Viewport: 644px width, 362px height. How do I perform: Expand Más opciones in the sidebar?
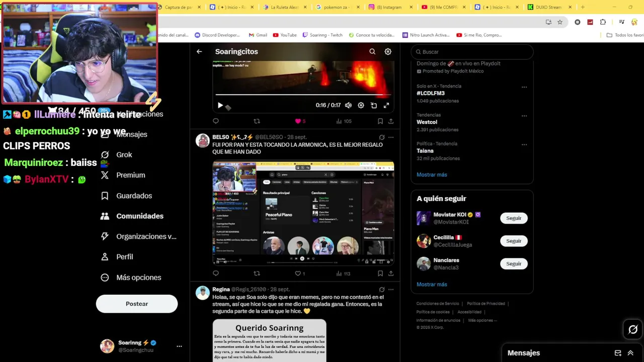[131, 278]
